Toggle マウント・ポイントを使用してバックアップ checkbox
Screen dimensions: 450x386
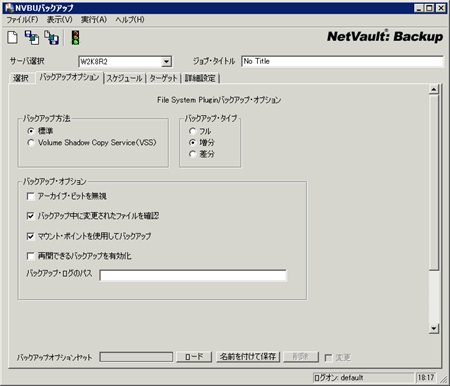click(30, 236)
